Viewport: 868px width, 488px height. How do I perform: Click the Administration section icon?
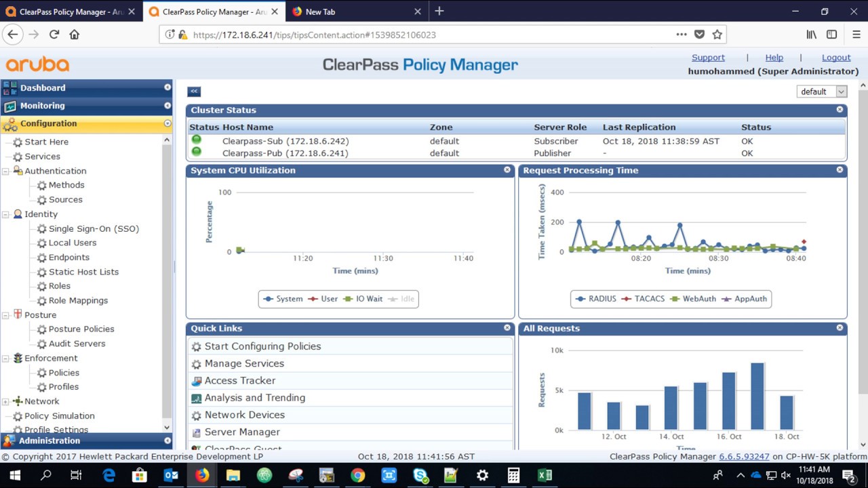click(9, 441)
